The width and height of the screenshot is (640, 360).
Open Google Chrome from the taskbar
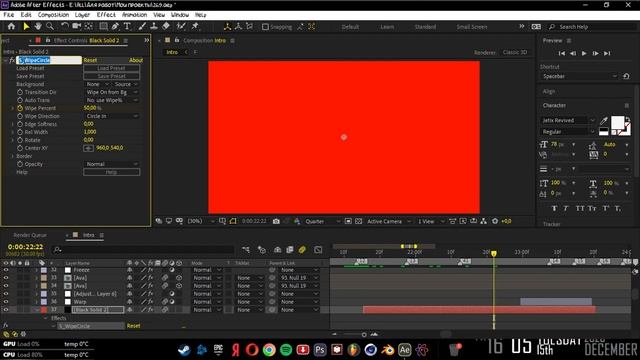pos(269,350)
